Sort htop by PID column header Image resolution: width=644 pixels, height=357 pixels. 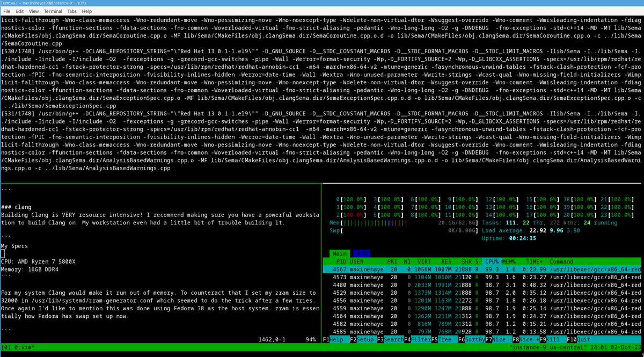click(341, 261)
